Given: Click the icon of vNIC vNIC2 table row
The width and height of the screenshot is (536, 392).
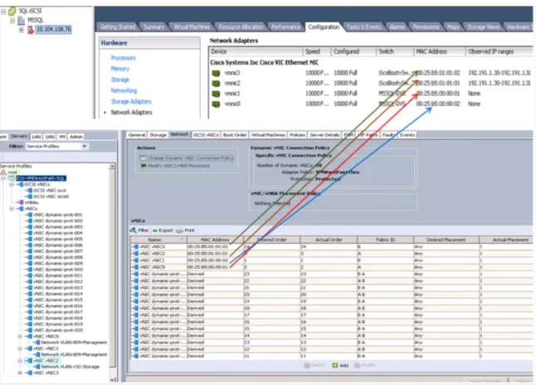Looking at the screenshot, I should click(x=135, y=254).
